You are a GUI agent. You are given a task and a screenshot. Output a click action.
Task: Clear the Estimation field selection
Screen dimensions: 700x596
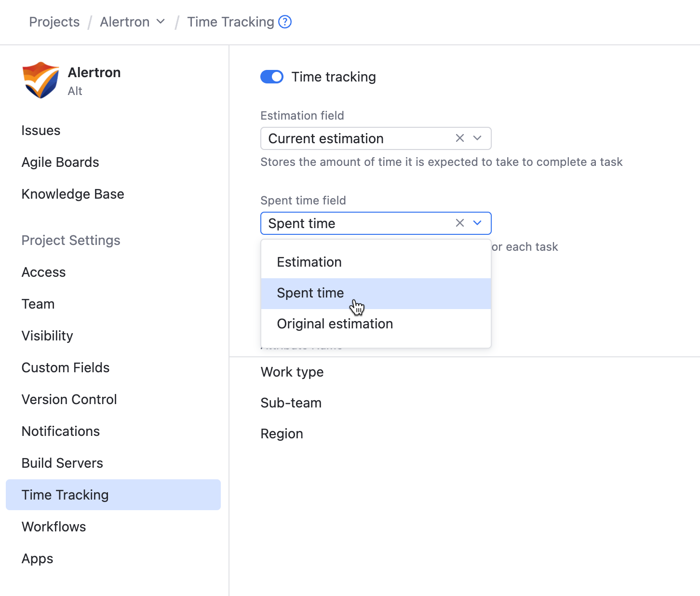point(459,138)
